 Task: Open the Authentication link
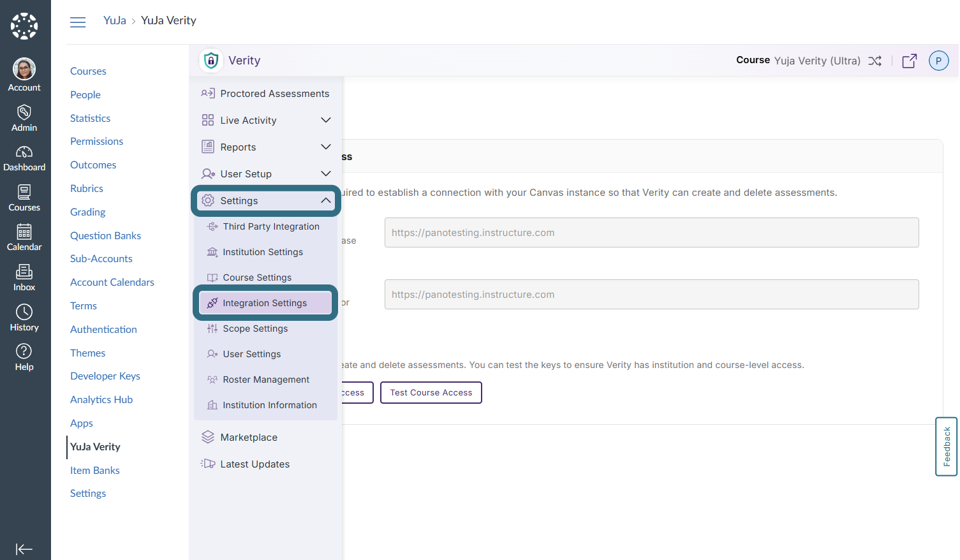[104, 329]
